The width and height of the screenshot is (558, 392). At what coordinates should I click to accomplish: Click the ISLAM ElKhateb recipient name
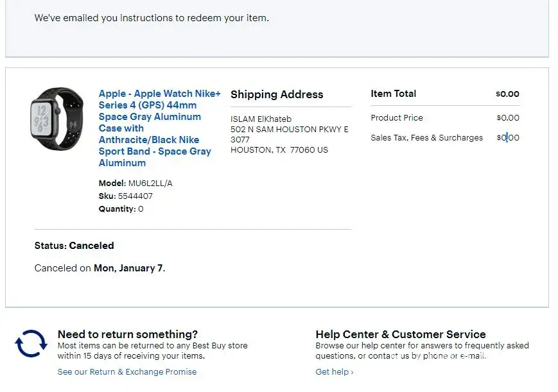pyautogui.click(x=259, y=119)
